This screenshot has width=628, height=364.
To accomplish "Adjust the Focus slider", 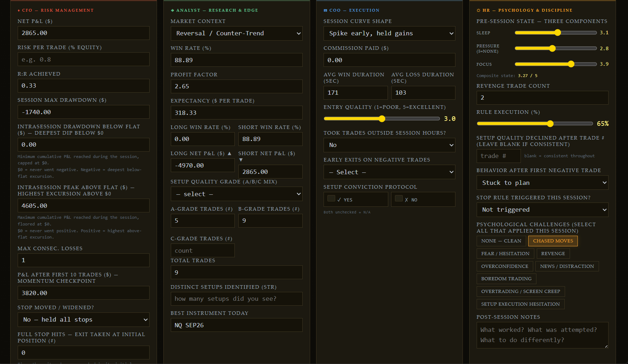I will 556,64.
